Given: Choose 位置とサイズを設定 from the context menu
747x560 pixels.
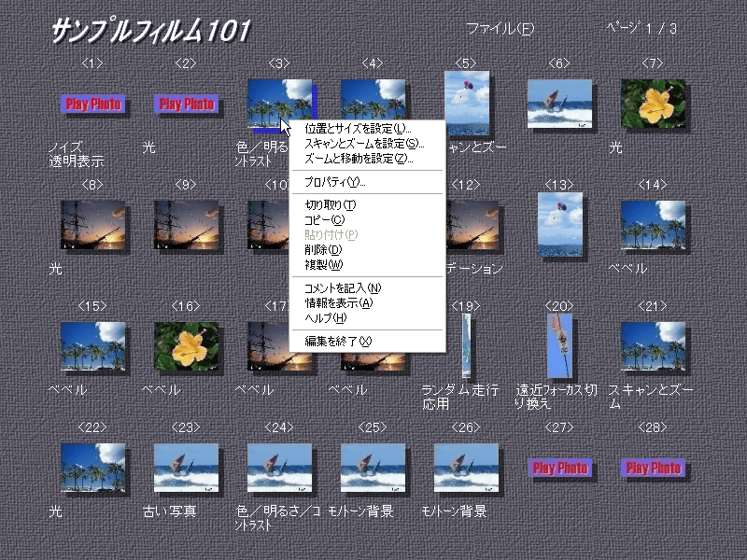Looking at the screenshot, I should click(358, 128).
